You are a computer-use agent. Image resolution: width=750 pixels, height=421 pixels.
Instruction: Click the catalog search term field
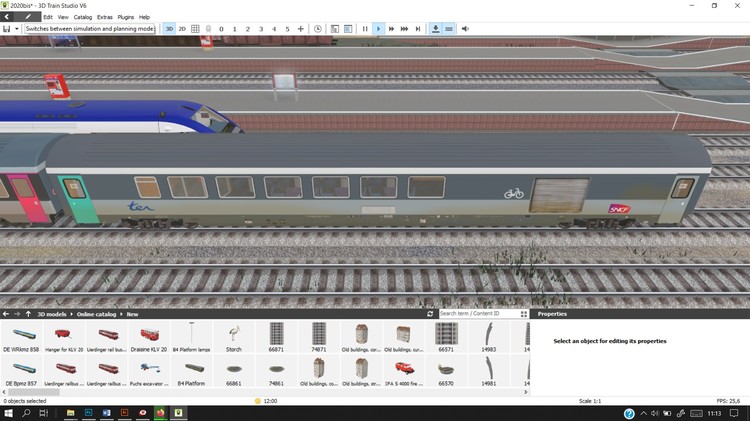478,313
